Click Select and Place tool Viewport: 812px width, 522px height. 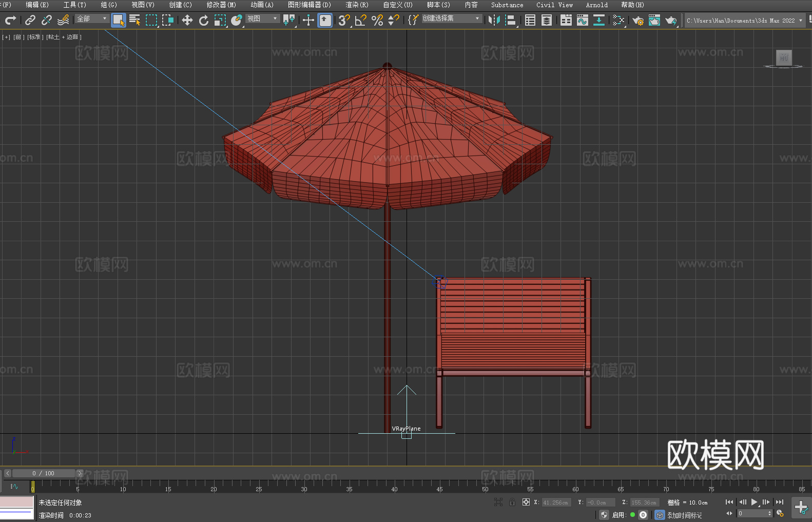click(237, 20)
